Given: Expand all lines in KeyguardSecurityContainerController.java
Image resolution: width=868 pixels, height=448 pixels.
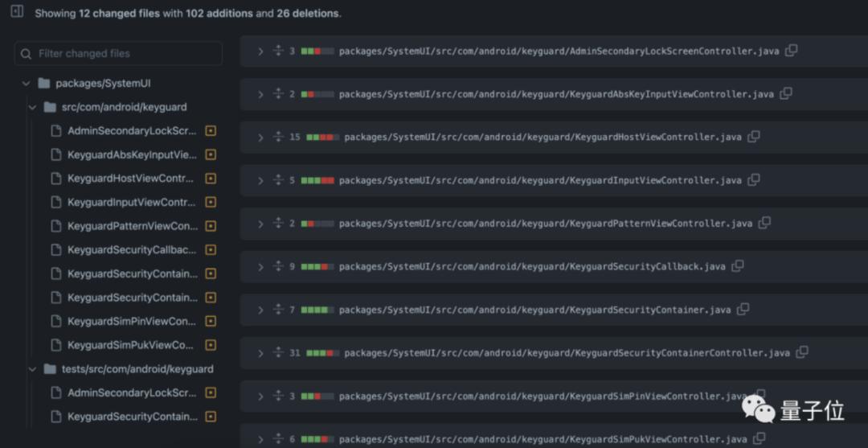Looking at the screenshot, I should pyautogui.click(x=278, y=353).
